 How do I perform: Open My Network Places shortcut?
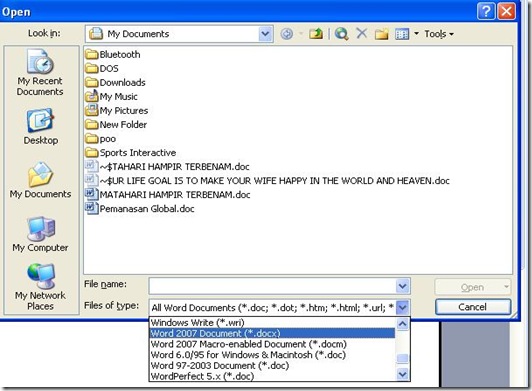coord(40,287)
